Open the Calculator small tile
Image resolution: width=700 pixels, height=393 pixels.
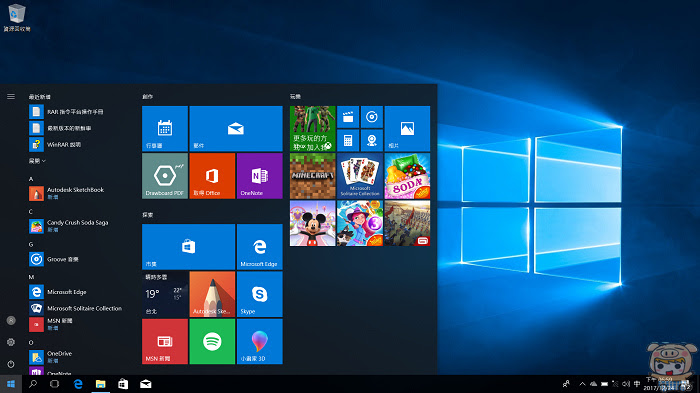pos(348,141)
